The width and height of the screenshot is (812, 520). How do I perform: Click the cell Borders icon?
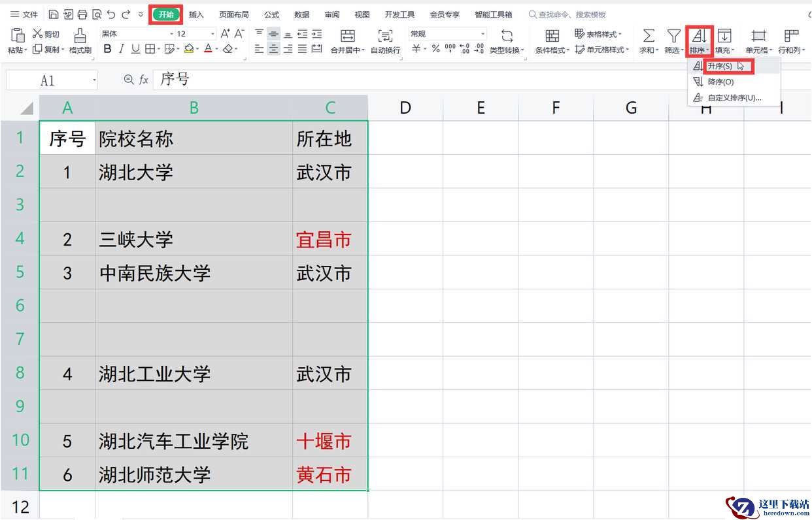[x=150, y=49]
